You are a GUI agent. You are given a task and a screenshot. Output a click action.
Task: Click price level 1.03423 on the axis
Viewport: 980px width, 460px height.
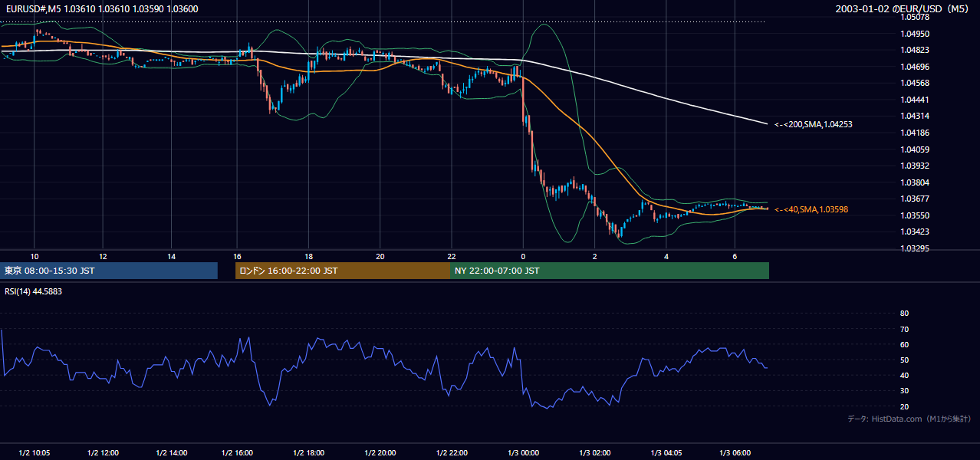915,232
